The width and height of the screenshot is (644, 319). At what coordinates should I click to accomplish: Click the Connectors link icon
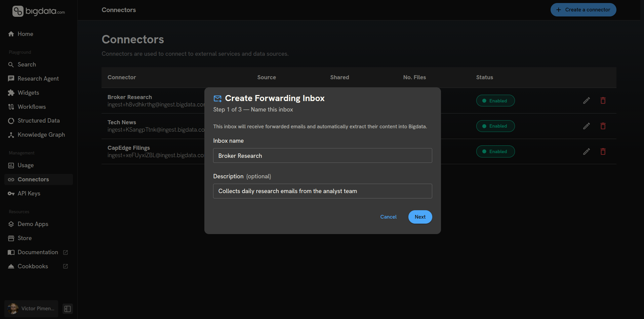pos(11,179)
